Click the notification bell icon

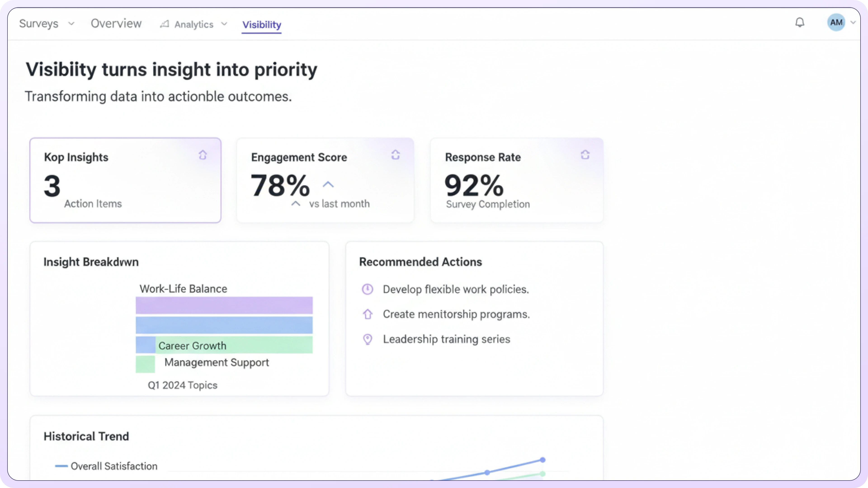click(x=800, y=23)
